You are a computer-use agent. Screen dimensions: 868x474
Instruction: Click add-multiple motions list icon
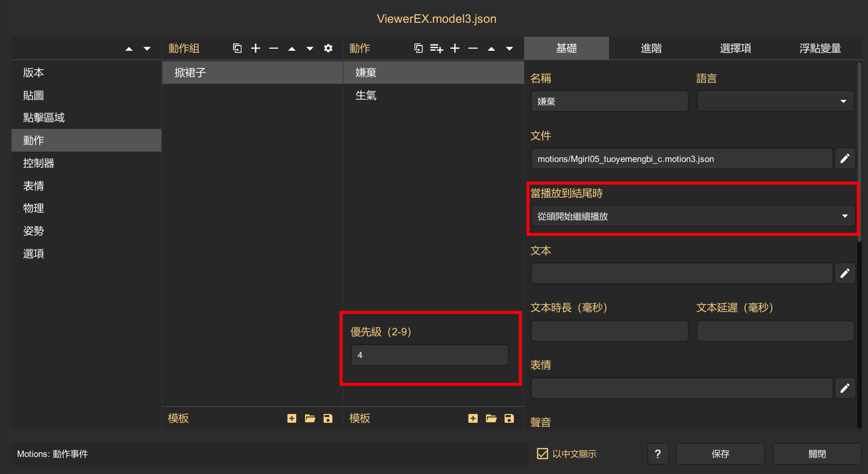(436, 48)
